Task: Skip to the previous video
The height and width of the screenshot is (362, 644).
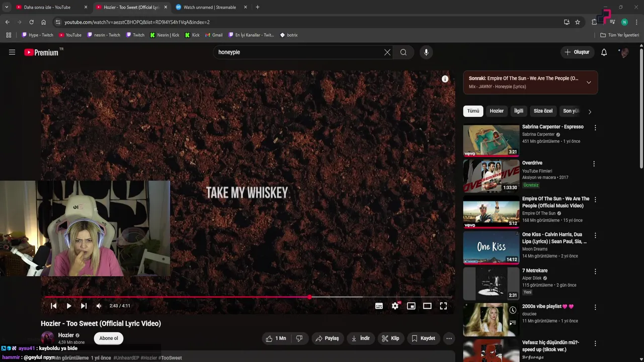Action: (54, 306)
